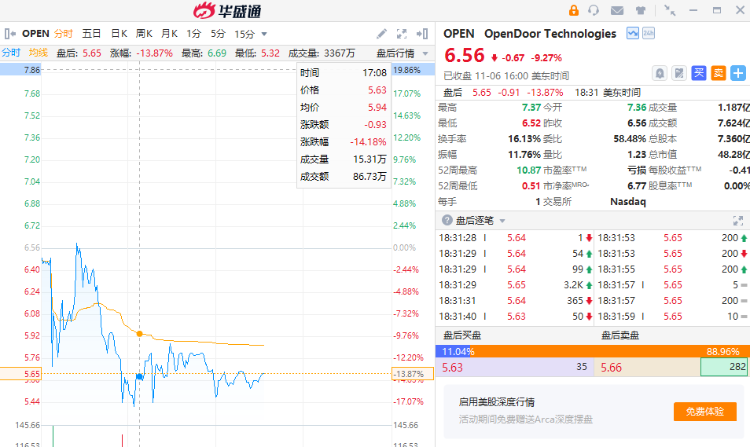The image size is (750, 447).
Task: Click the 18:31:55 trade row
Action: pos(673,269)
